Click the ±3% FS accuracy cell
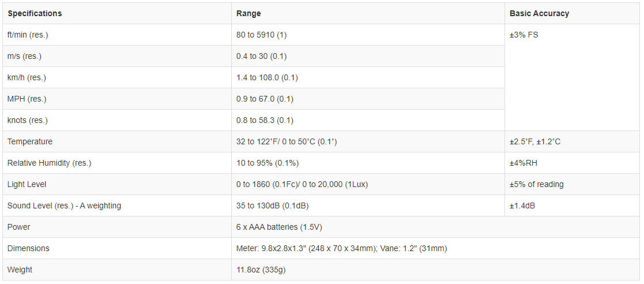 point(524,35)
